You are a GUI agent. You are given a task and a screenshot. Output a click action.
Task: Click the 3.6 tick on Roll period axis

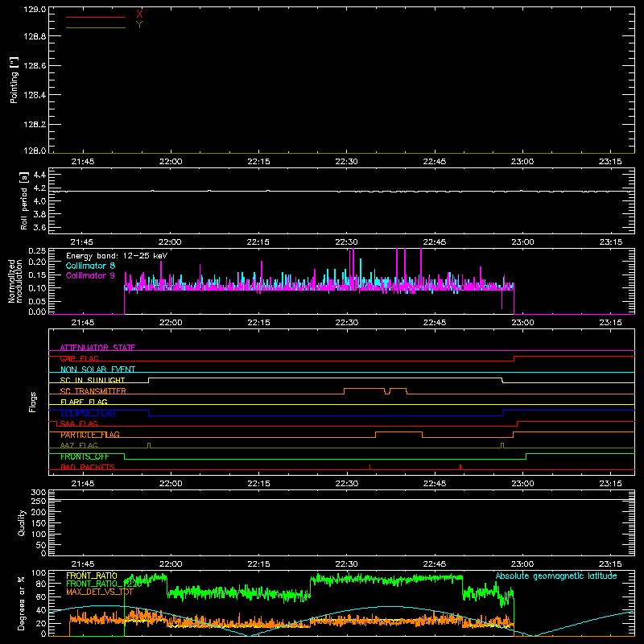(x=39, y=227)
